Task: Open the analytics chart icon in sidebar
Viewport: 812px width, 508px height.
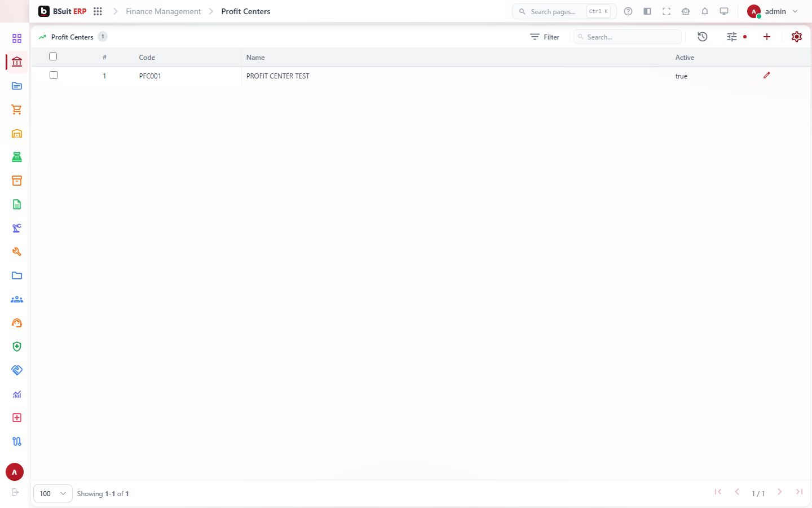Action: [x=17, y=394]
